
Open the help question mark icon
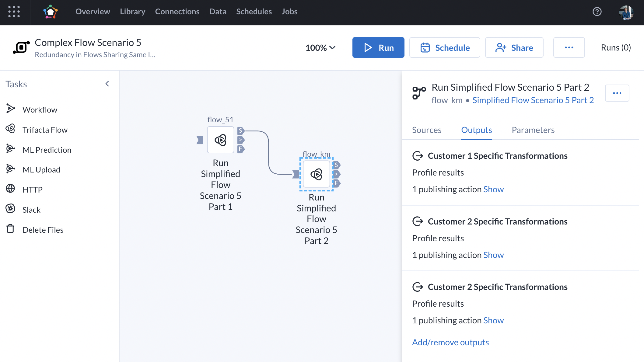pos(597,12)
